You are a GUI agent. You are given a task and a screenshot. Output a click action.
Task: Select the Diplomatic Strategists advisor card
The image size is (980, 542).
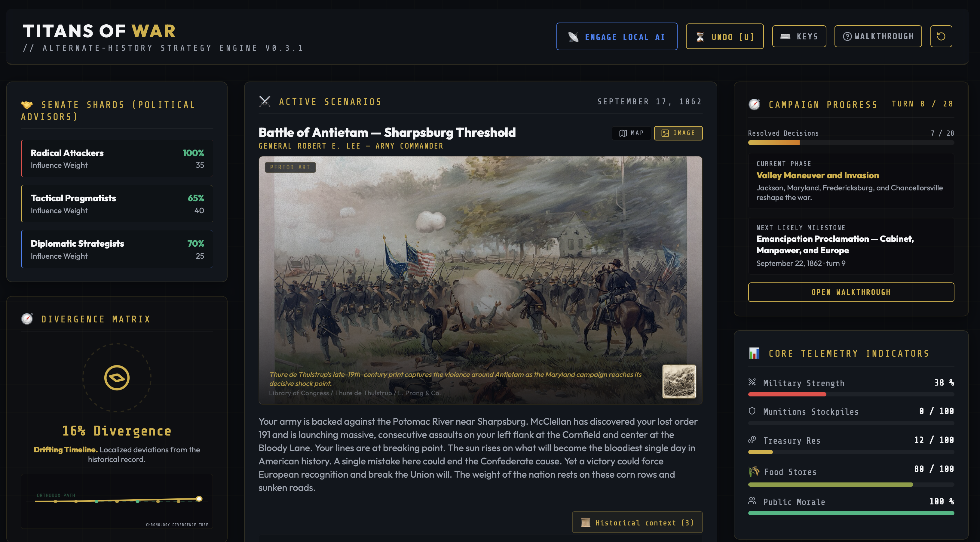[x=117, y=249]
